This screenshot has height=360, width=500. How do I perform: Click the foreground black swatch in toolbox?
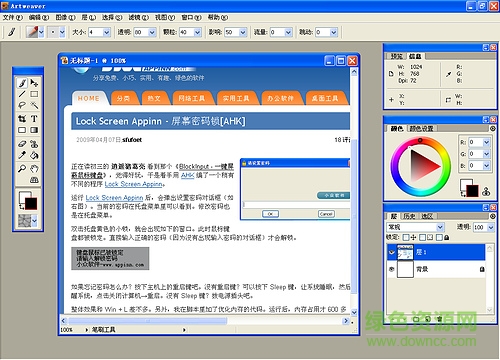tap(31, 203)
